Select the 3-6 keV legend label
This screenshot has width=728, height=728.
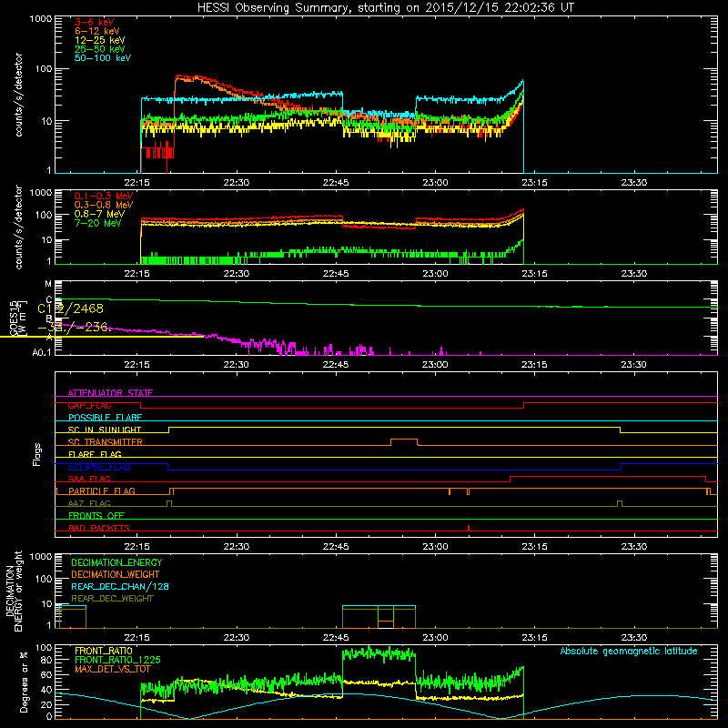pyautogui.click(x=95, y=22)
